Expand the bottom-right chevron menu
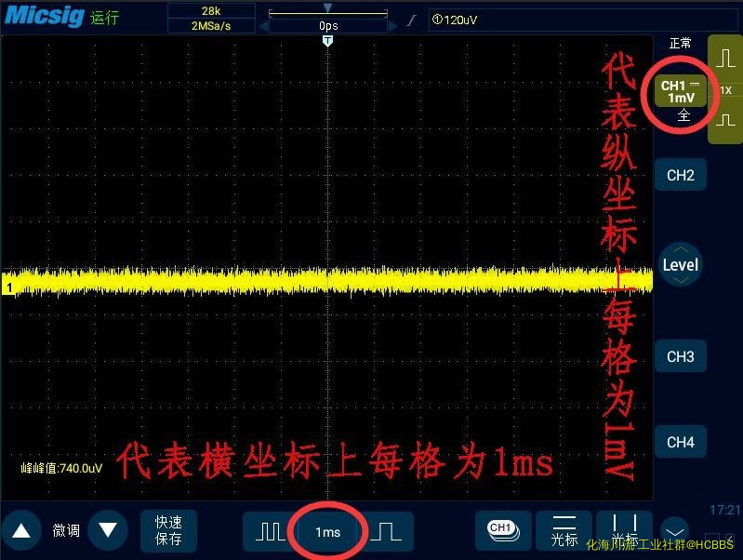The image size is (743, 560). coord(675,531)
